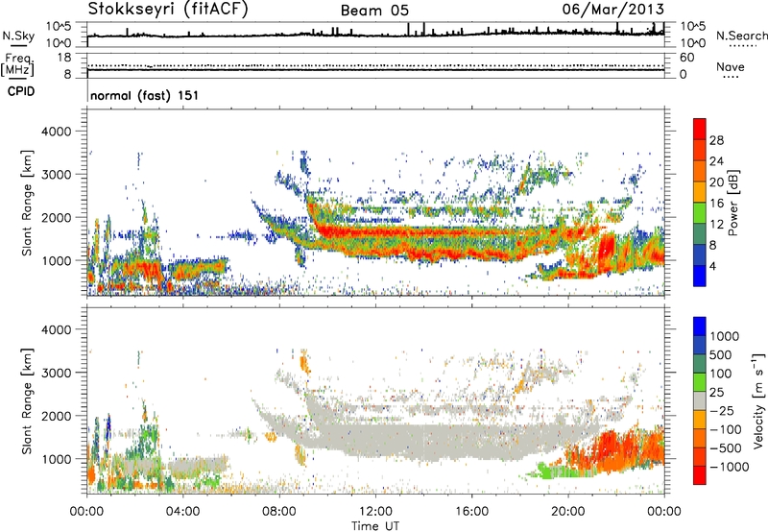Click the 'Time UT' axis title
Viewport: 768px width, 532px height.
375,526
